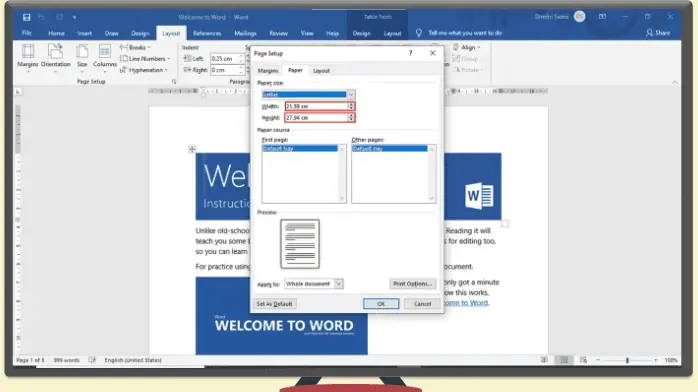Image resolution: width=698 pixels, height=392 pixels.
Task: Click the Set As Default button
Action: click(274, 304)
